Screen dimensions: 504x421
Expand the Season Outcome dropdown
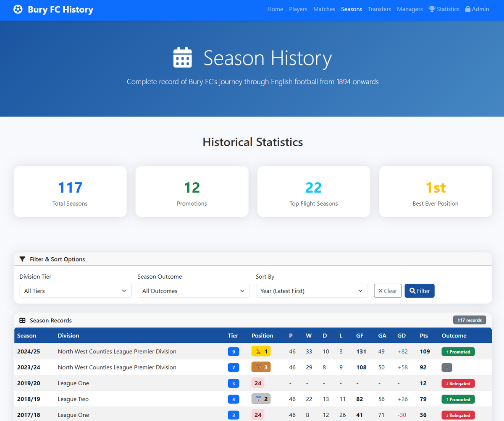pos(194,291)
